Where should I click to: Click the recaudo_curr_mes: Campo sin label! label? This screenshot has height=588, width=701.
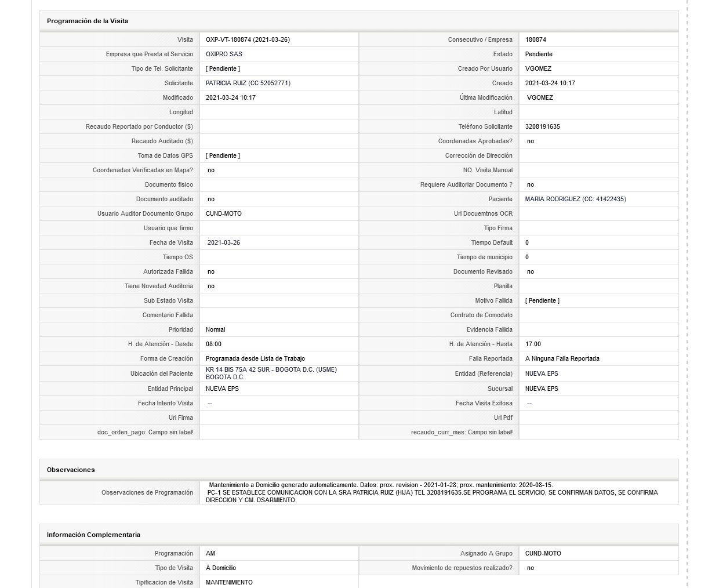coord(462,432)
